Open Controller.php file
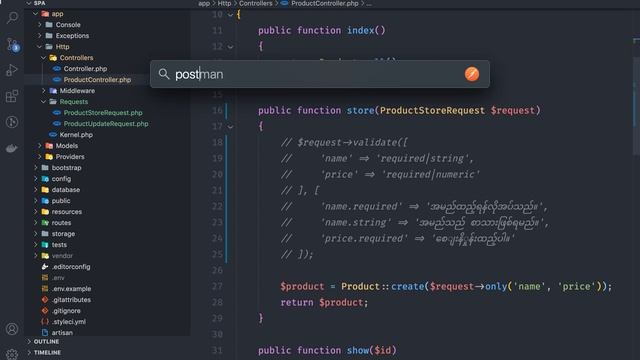The image size is (640, 360). 85,69
